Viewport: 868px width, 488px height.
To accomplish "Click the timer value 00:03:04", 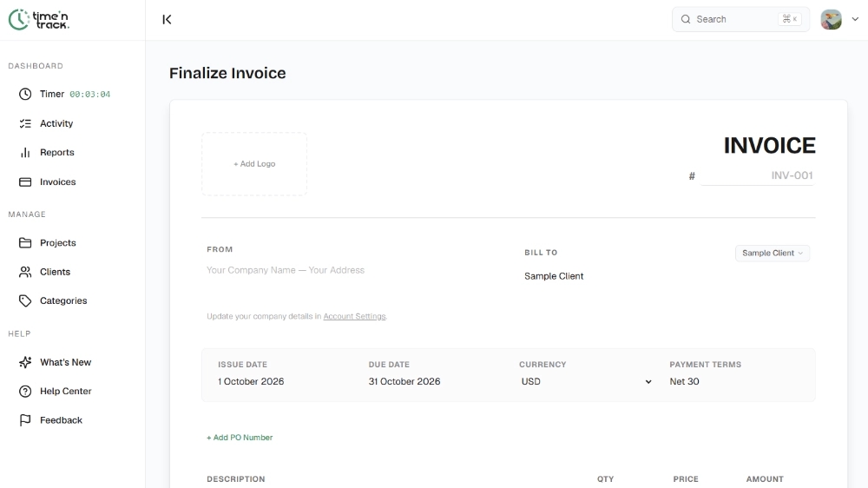I will pyautogui.click(x=89, y=95).
